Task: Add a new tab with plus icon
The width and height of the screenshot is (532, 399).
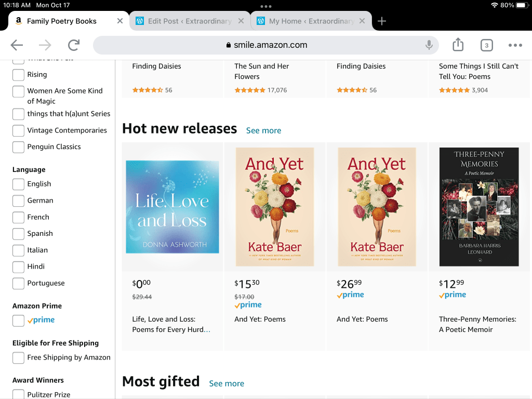Action: 382,21
